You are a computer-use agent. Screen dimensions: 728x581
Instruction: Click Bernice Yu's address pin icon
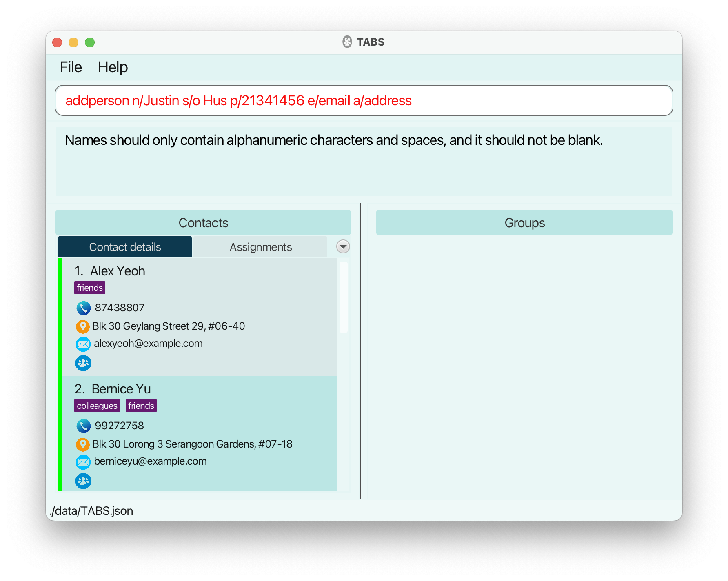[x=83, y=444]
